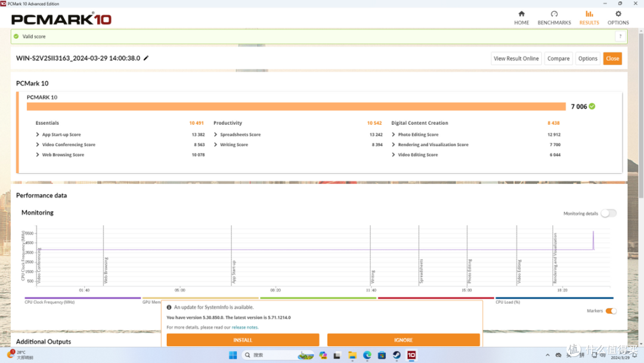Click the taskbar date 2024/3/29
The width and height of the screenshot is (644, 363).
620,358
